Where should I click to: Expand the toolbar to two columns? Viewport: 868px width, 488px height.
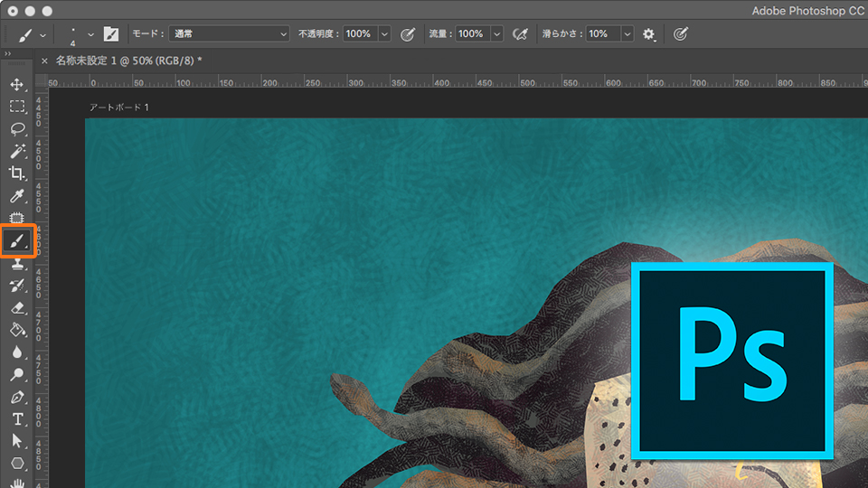pos(8,53)
